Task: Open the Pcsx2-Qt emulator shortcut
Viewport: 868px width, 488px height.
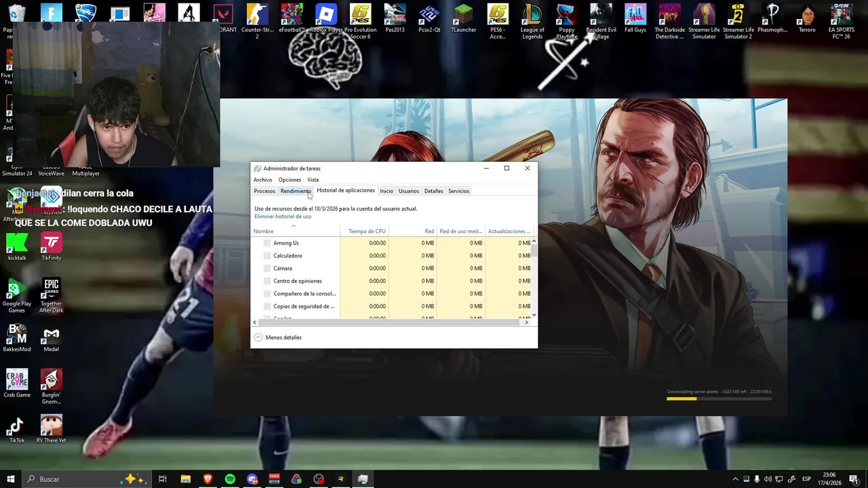Action: 429,18
